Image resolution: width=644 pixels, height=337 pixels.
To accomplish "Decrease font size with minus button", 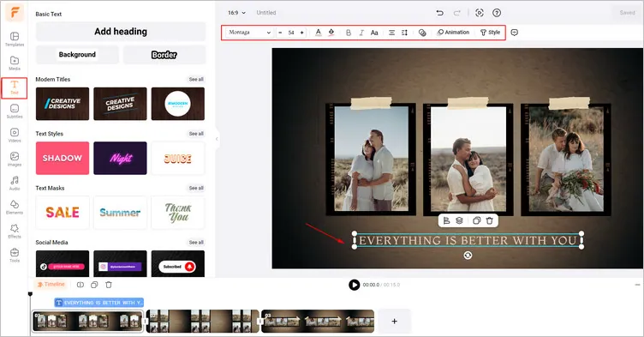I will click(280, 33).
